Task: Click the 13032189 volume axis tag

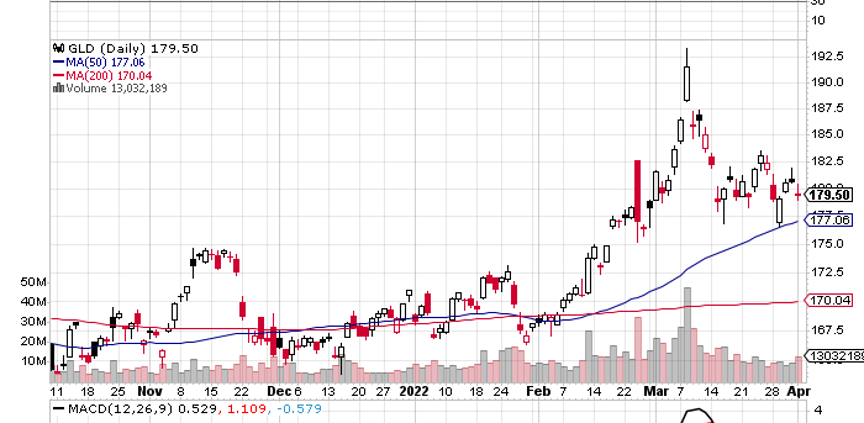Action: click(x=838, y=357)
